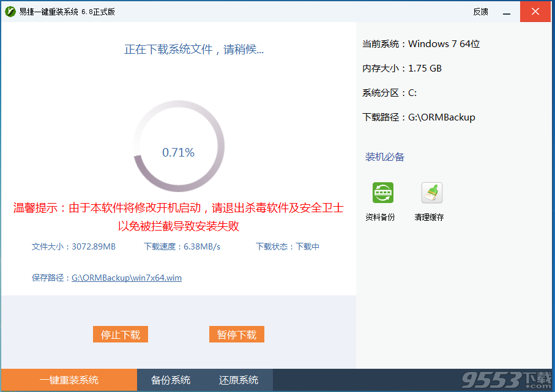The height and width of the screenshot is (392, 555).
Task: Click the circular download progress indicator
Action: point(178,146)
